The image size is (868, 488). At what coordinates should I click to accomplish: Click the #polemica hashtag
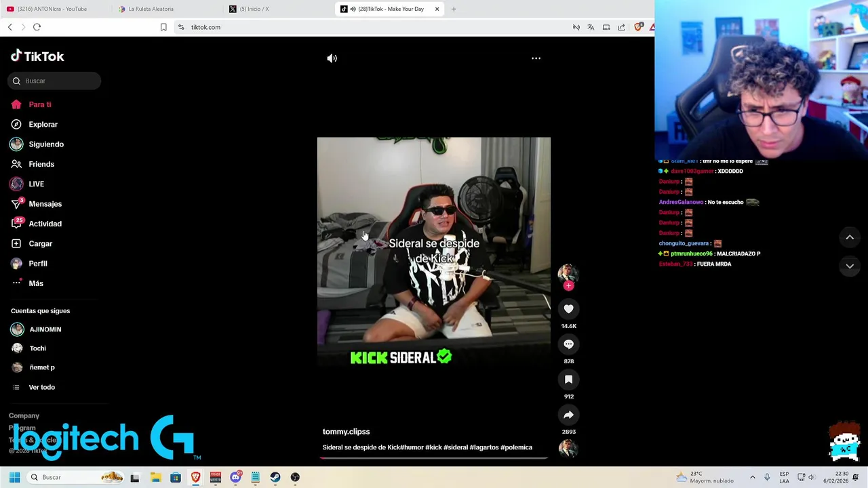click(516, 447)
